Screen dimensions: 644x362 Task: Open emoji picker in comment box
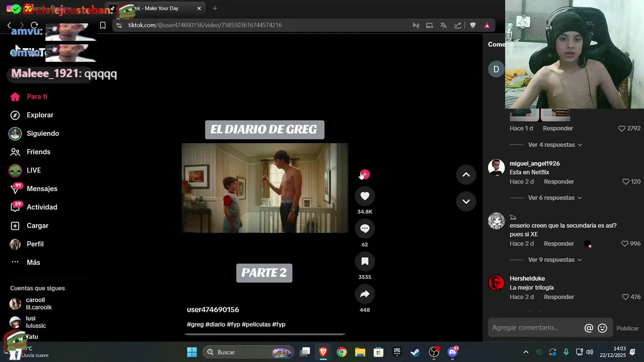pos(602,328)
